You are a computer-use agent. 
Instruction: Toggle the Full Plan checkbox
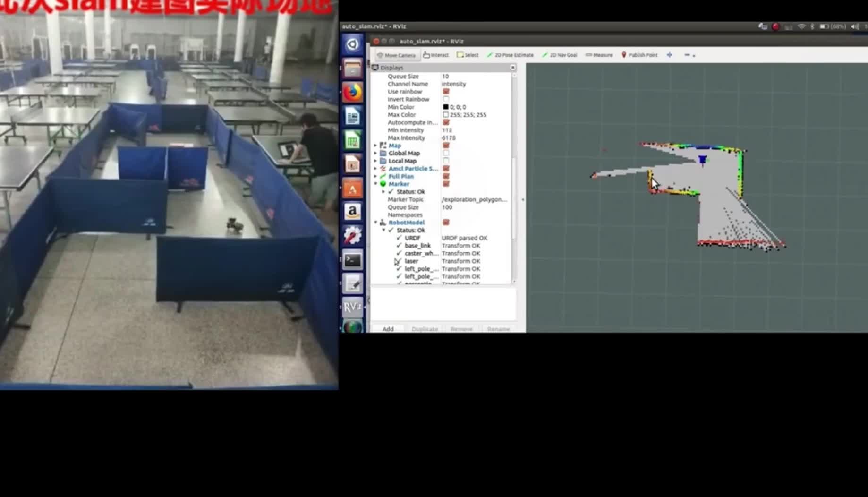click(x=446, y=176)
